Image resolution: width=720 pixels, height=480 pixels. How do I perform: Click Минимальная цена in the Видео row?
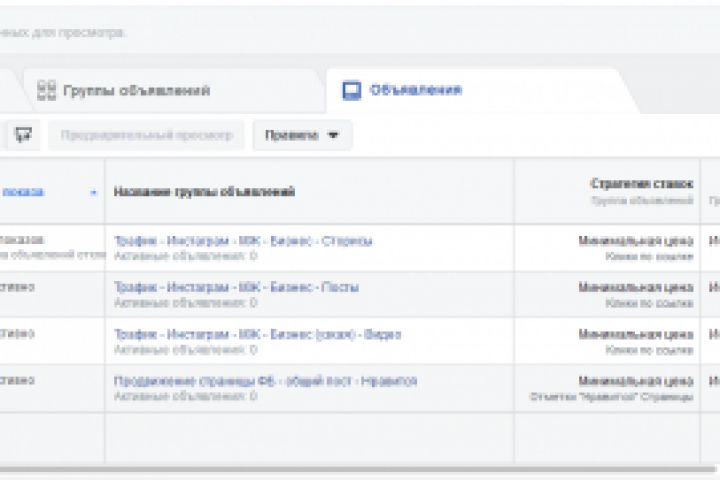(x=635, y=334)
